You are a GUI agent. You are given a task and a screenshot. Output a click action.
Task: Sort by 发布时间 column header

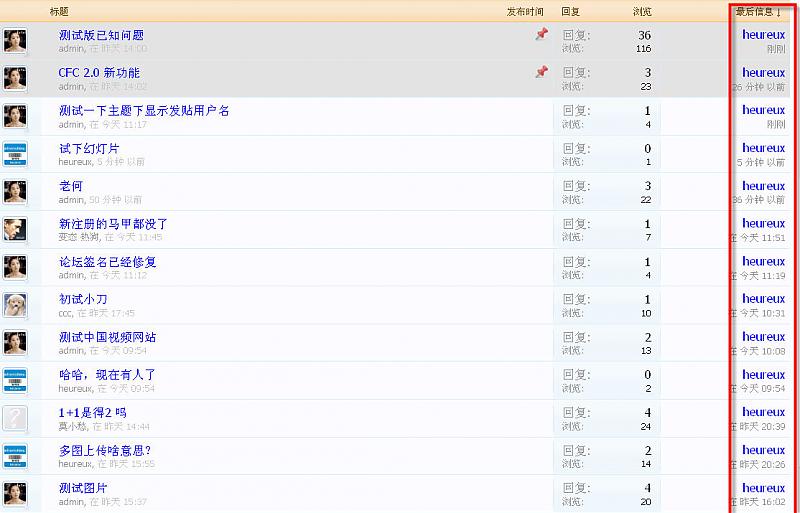(525, 12)
